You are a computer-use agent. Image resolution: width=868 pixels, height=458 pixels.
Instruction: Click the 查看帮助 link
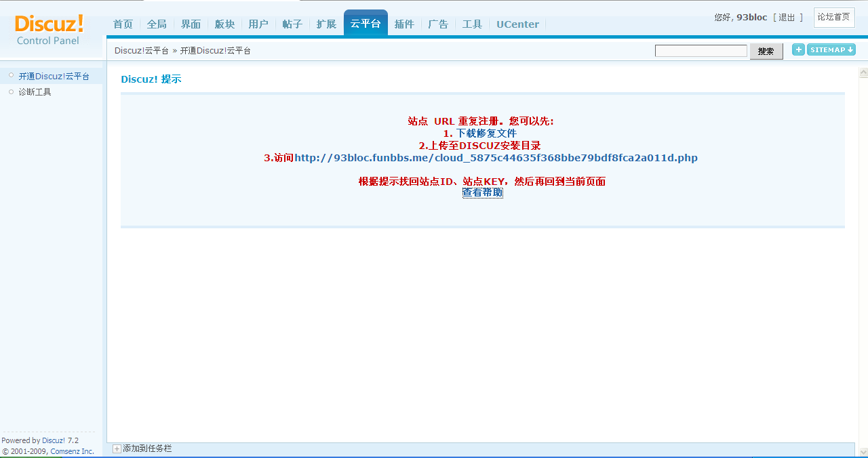pyautogui.click(x=483, y=192)
